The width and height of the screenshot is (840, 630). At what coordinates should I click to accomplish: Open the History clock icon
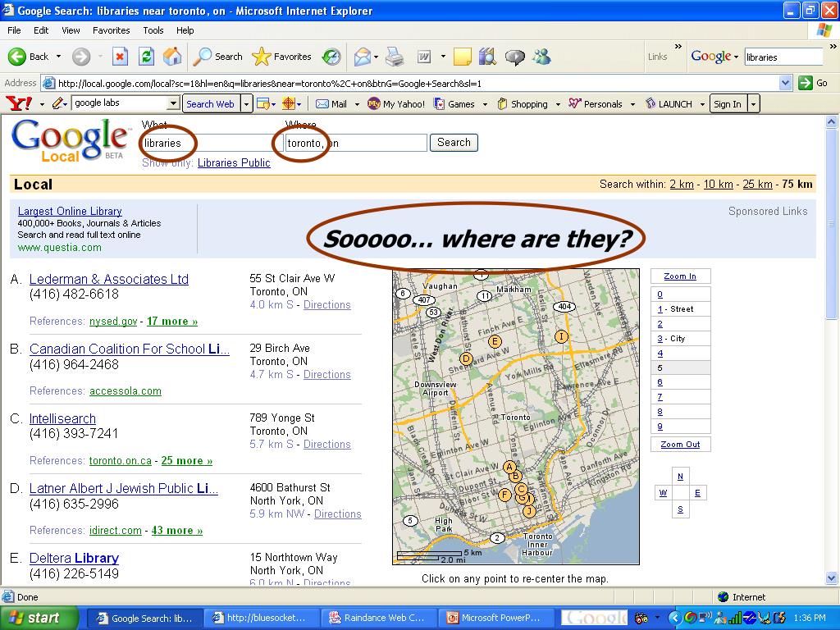point(331,57)
